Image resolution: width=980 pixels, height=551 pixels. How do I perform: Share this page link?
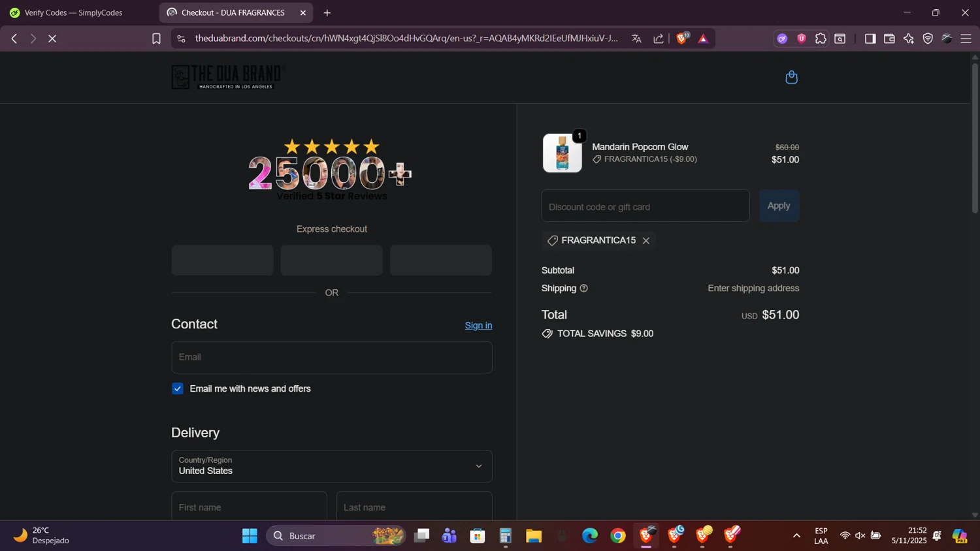(x=659, y=39)
